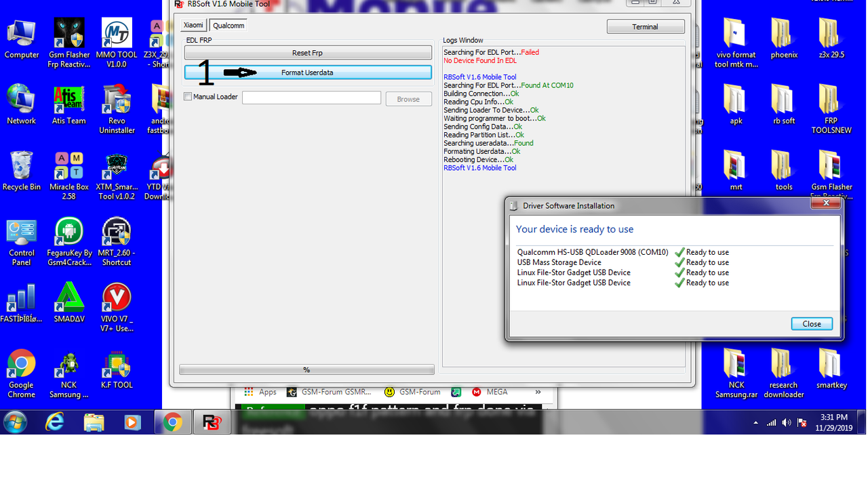Click the Reset Frp button
Viewport: 868px width, 488px height.
pyautogui.click(x=308, y=53)
